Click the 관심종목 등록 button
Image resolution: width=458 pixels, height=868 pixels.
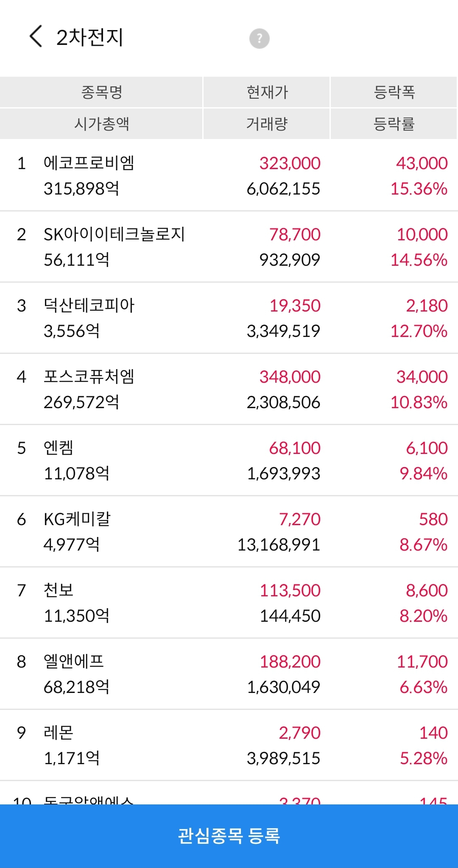point(229,836)
